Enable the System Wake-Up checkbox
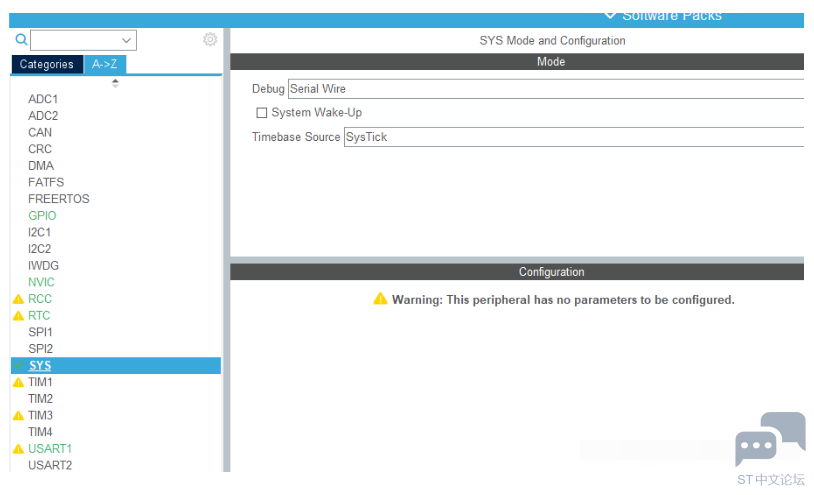The width and height of the screenshot is (814, 495). (262, 113)
